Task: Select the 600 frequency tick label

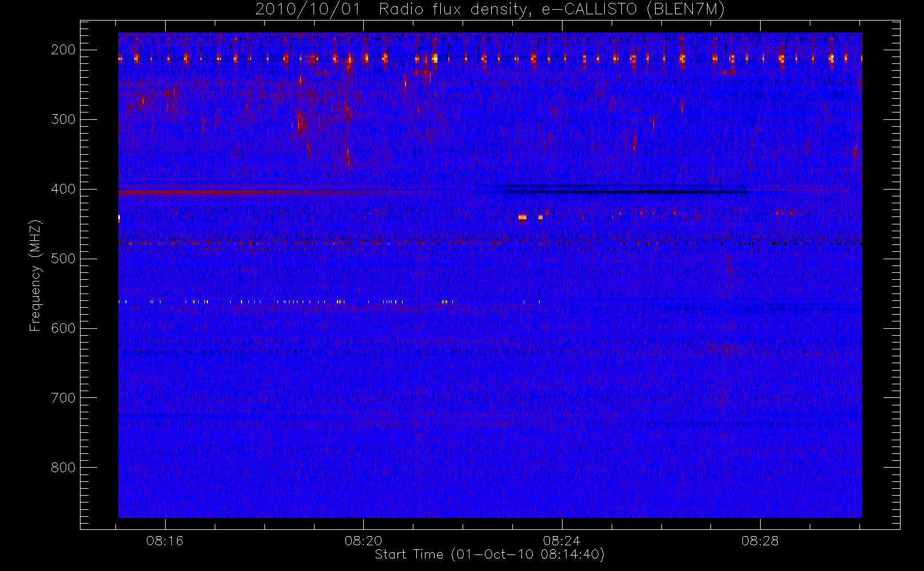Action: tap(63, 328)
